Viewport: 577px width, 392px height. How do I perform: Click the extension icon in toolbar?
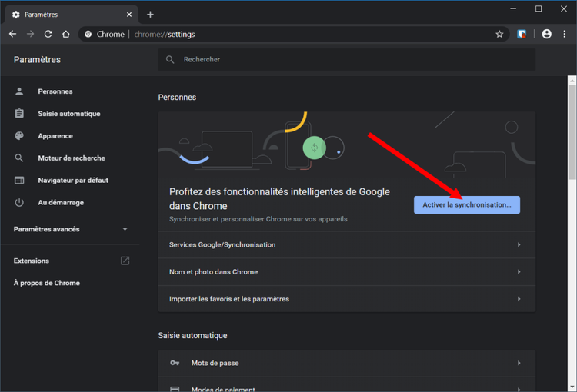[x=522, y=35]
